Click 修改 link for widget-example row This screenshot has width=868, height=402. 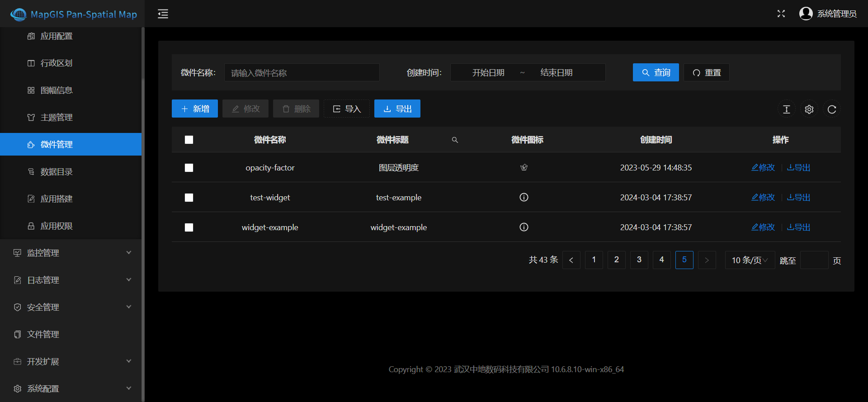[x=763, y=227]
